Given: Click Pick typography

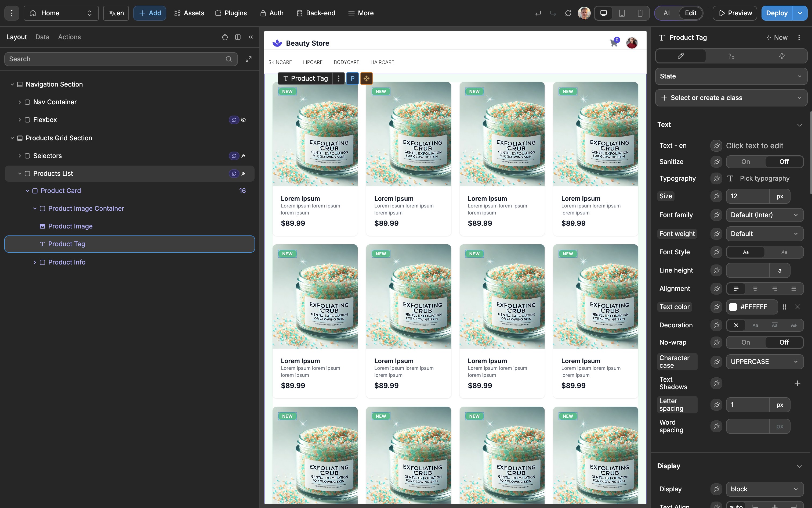Looking at the screenshot, I should coord(765,178).
